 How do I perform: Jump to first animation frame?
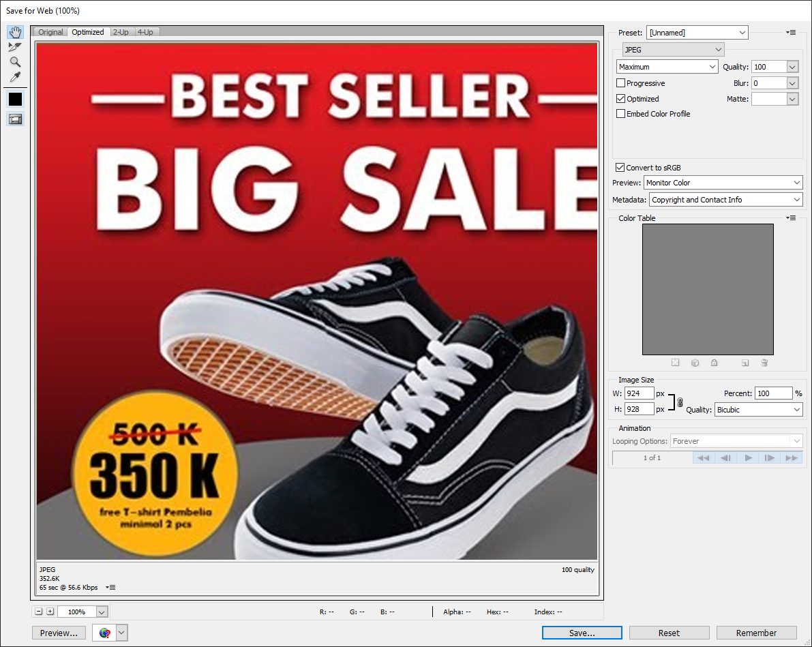(x=703, y=458)
